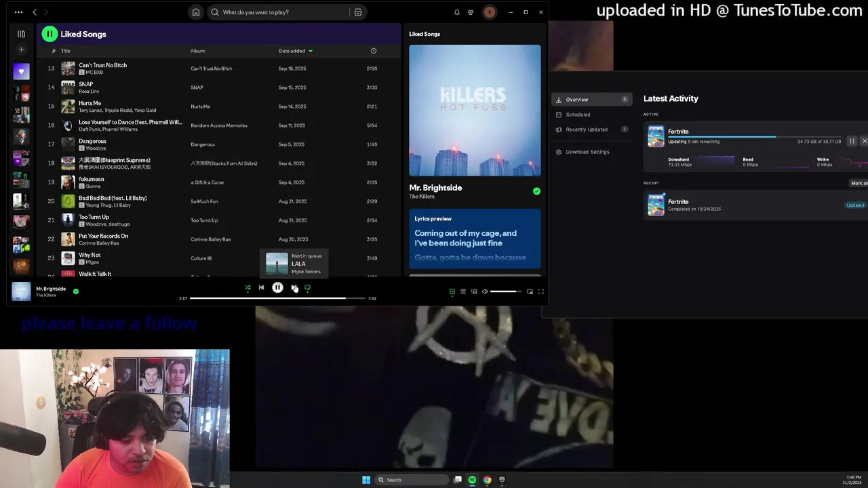Sort by Title column header
Screen dimensions: 868x488
pos(65,51)
